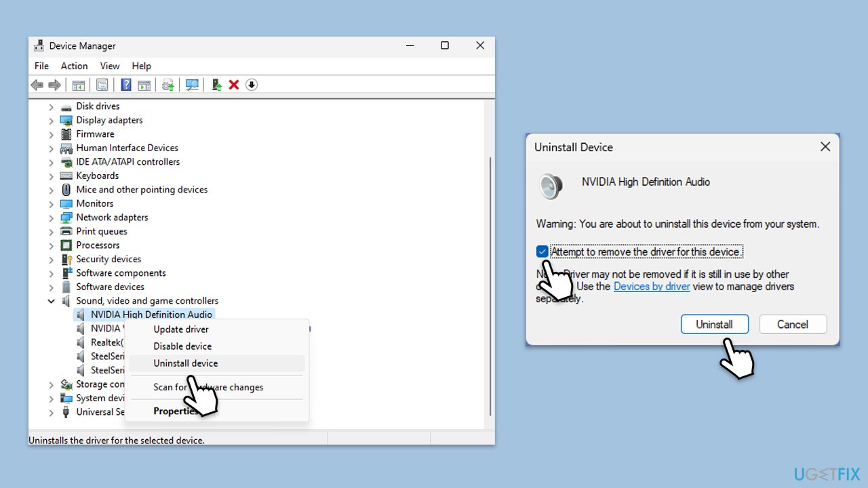The height and width of the screenshot is (488, 868).
Task: Expand the Processors node
Action: point(51,245)
